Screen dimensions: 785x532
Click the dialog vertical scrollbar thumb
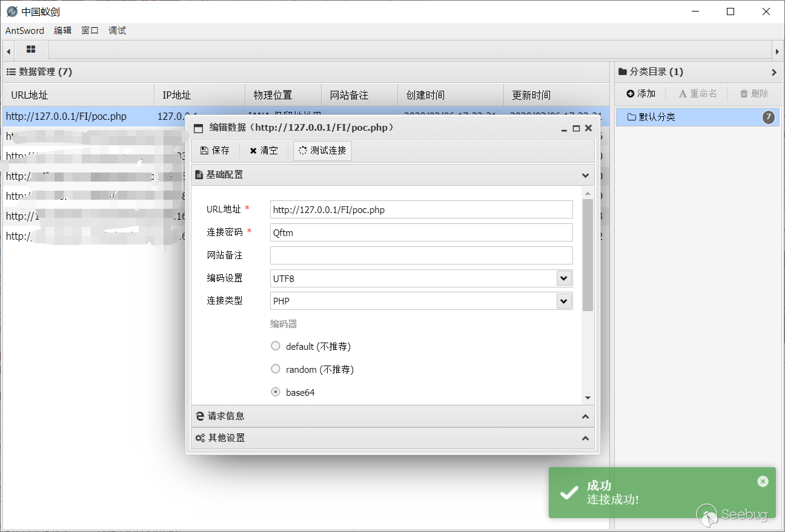coord(588,255)
